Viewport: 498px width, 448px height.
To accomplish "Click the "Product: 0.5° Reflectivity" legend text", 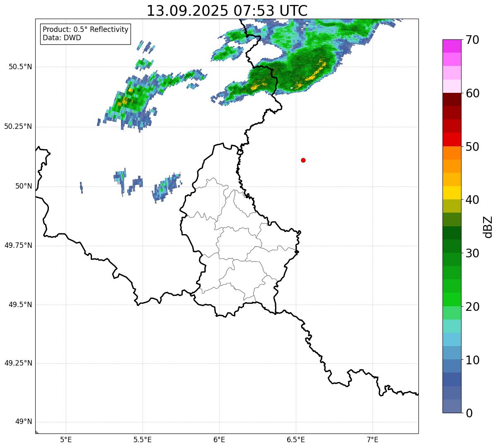I will (x=86, y=30).
